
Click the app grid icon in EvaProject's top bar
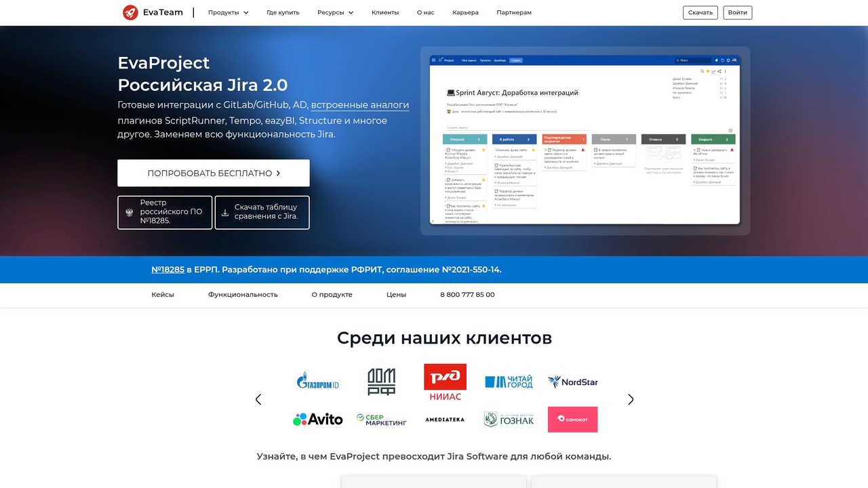434,60
